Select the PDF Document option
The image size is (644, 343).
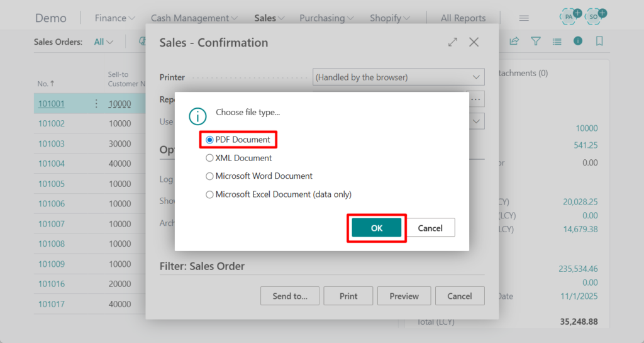(210, 140)
